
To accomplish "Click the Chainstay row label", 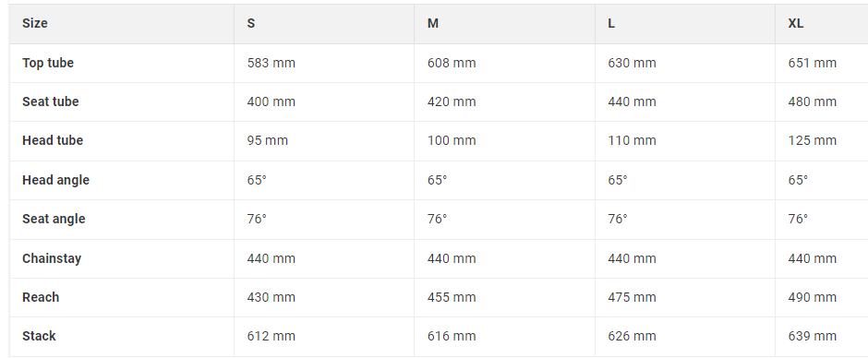I will [52, 258].
